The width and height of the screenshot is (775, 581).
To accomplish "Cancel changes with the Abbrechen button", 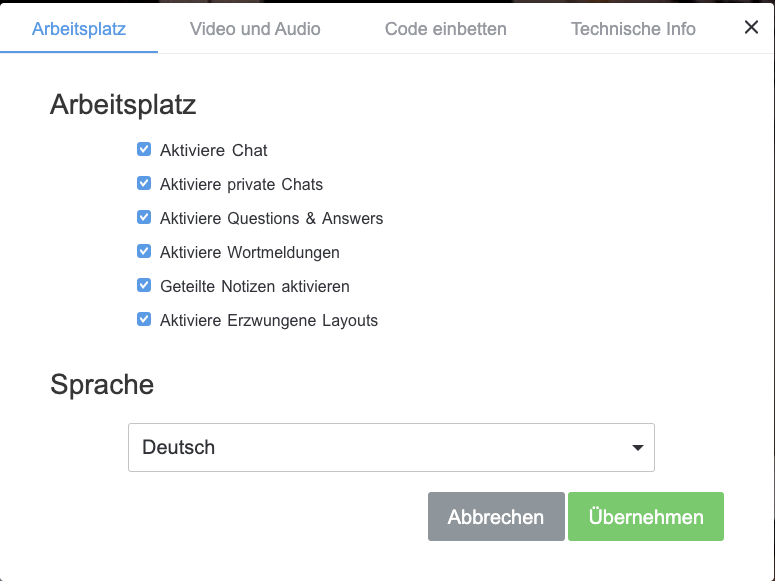I will [496, 516].
